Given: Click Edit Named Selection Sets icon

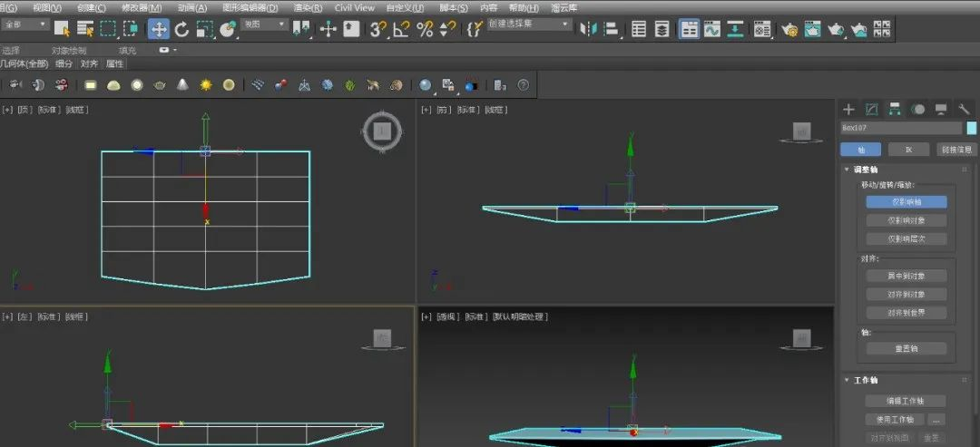Looking at the screenshot, I should pos(475,29).
